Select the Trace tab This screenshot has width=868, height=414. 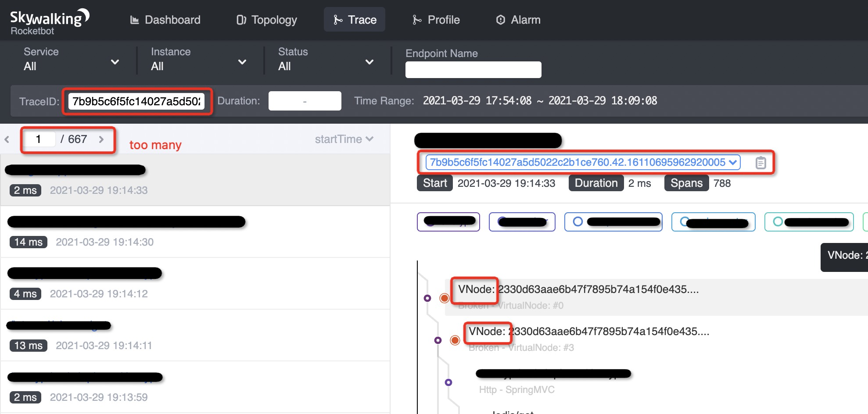tap(354, 19)
